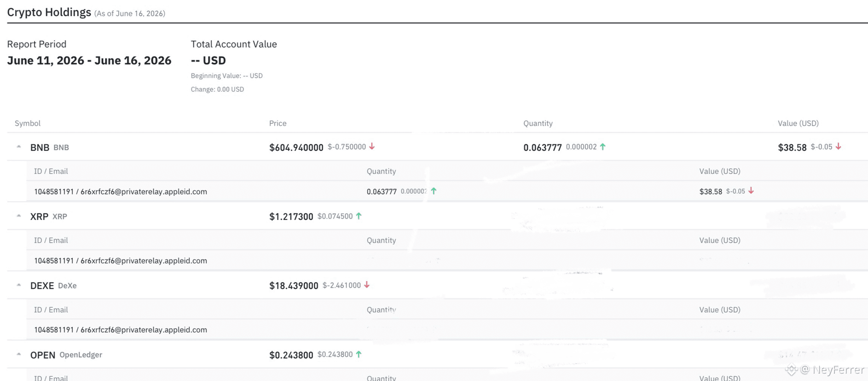Click the top-level "Quantity" column header
868x381 pixels.
pos(538,123)
